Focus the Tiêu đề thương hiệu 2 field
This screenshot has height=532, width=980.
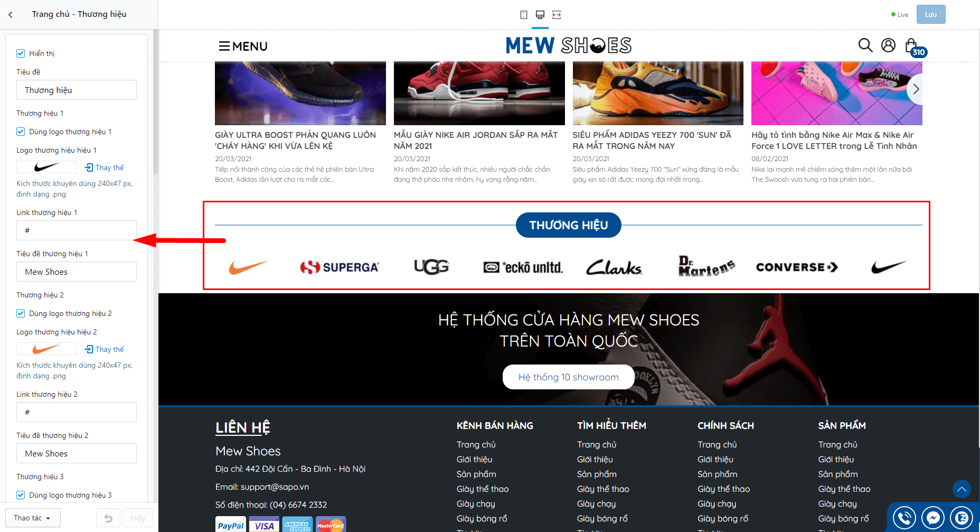[77, 453]
